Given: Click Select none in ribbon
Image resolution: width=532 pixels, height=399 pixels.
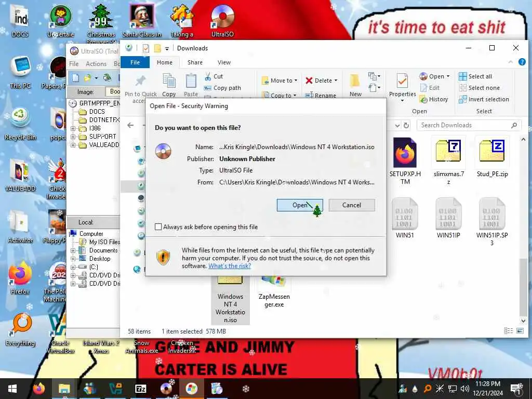Looking at the screenshot, I should point(479,88).
